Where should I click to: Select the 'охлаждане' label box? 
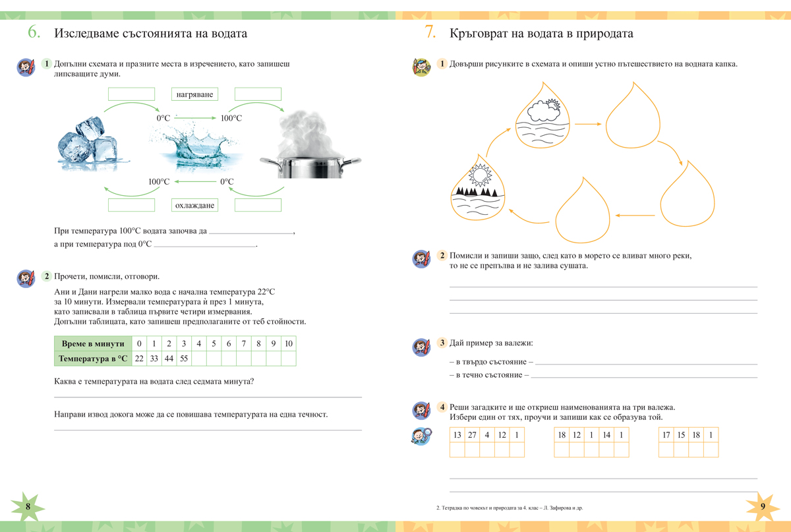click(x=195, y=204)
